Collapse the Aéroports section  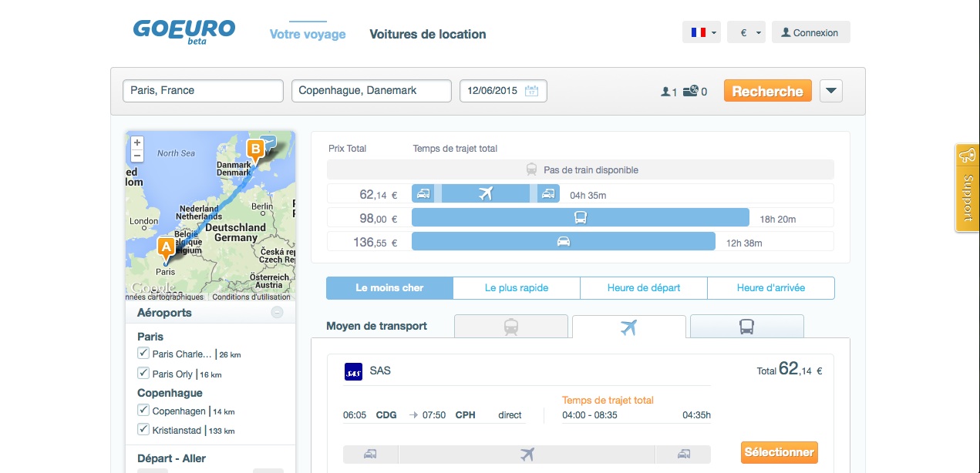click(x=278, y=313)
